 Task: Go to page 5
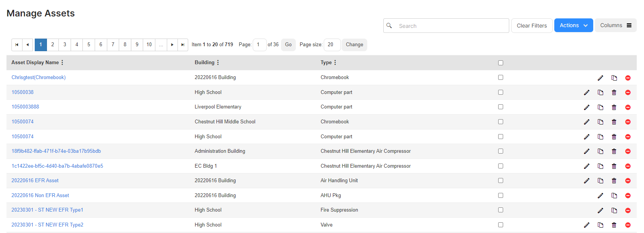[x=89, y=45]
